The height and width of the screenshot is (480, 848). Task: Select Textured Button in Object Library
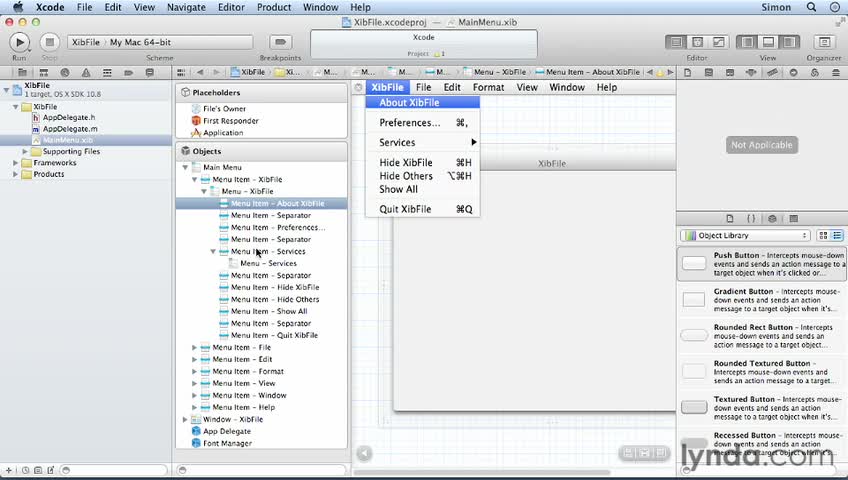761,408
